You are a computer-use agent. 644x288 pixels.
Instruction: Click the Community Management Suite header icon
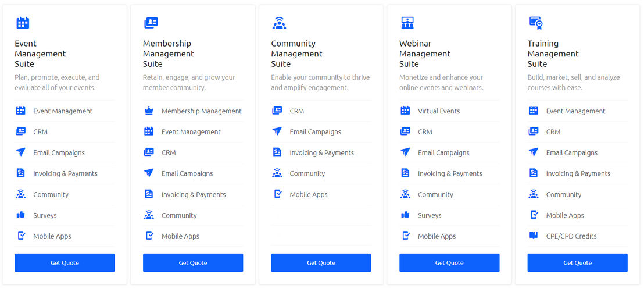279,23
